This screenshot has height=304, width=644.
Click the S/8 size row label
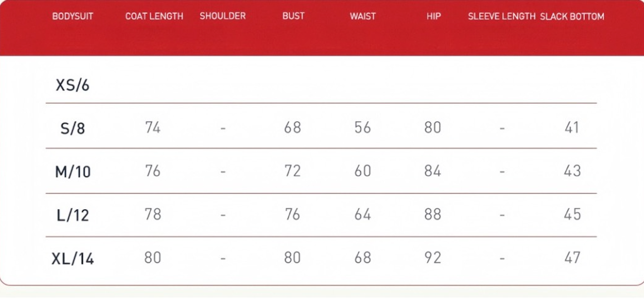73,129
